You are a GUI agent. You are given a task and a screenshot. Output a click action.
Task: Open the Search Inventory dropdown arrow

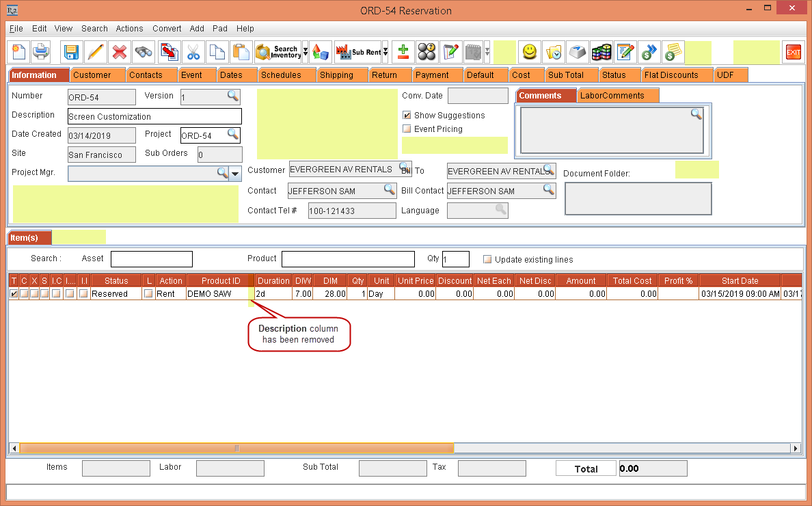click(x=306, y=52)
